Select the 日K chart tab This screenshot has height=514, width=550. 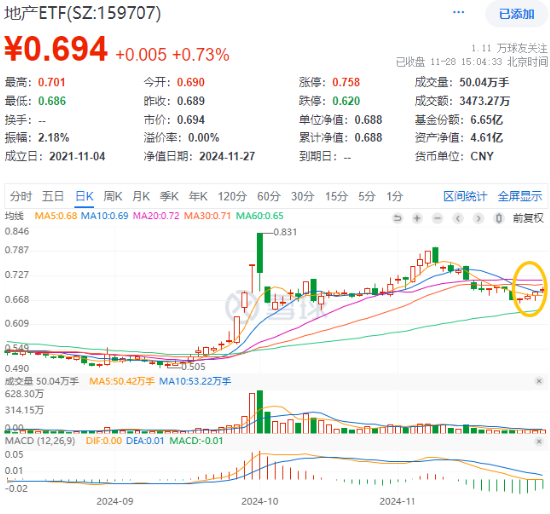pos(85,196)
